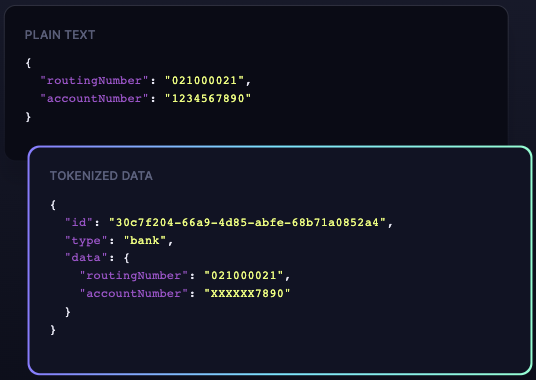Click the PLAIN TEXT heading
This screenshot has height=380, width=536.
coord(60,35)
